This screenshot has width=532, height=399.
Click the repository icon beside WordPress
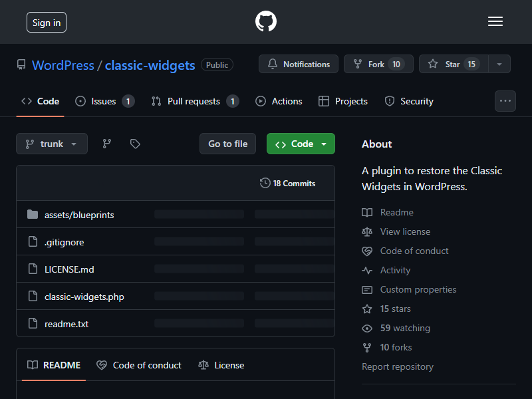pos(21,65)
